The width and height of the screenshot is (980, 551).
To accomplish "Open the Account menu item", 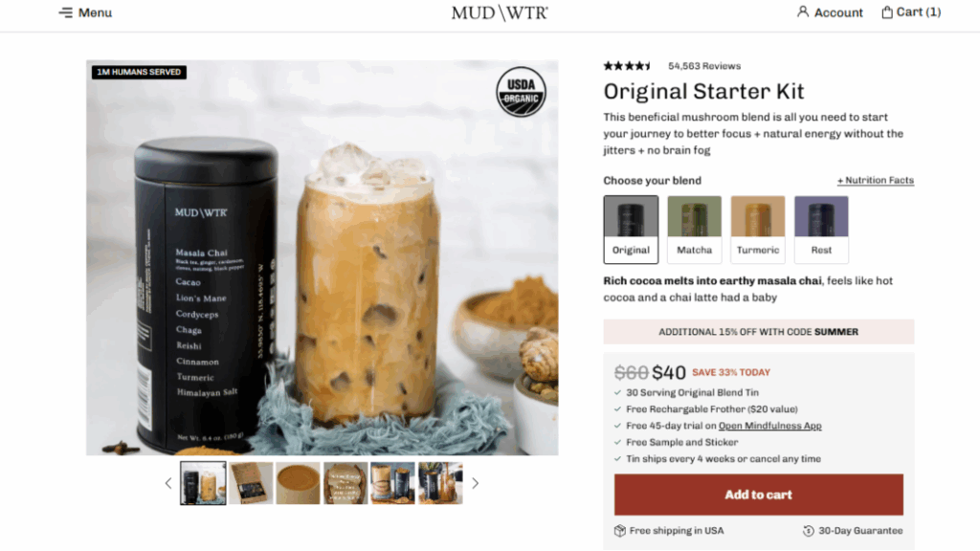I will point(838,12).
